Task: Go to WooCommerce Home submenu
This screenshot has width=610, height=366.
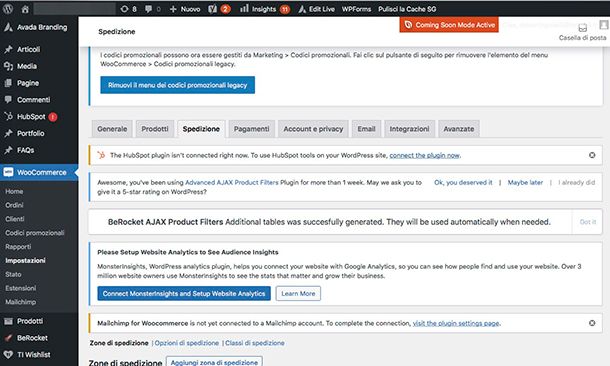Action: point(14,191)
